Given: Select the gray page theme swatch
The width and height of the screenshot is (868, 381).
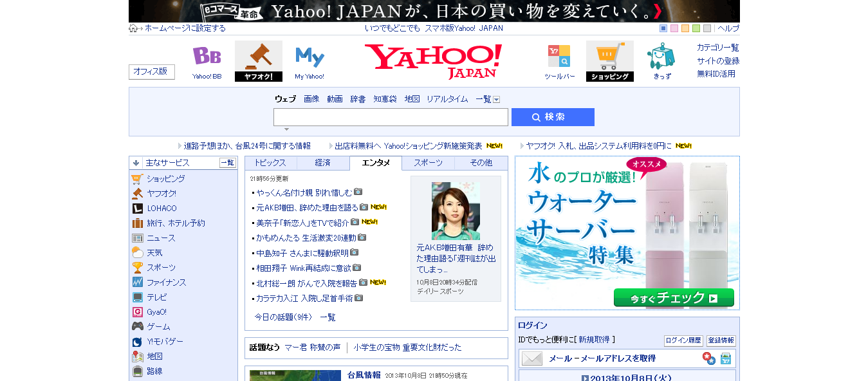Looking at the screenshot, I should 707,28.
